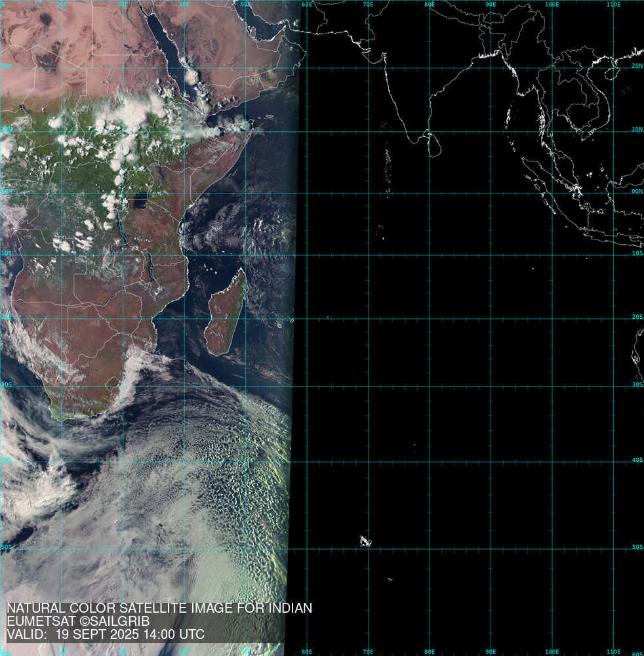Click the Sri Lanka island outline
Image resolution: width=644 pixels, height=656 pixels.
(432, 143)
